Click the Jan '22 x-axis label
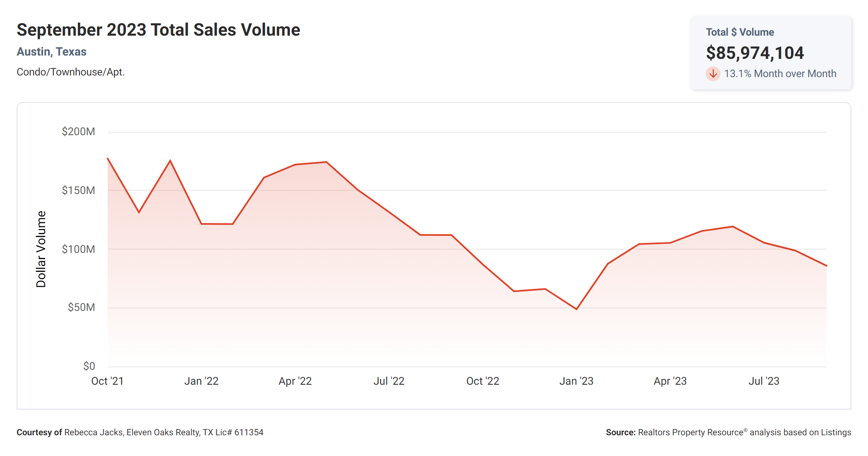This screenshot has height=456, width=868. (x=201, y=381)
